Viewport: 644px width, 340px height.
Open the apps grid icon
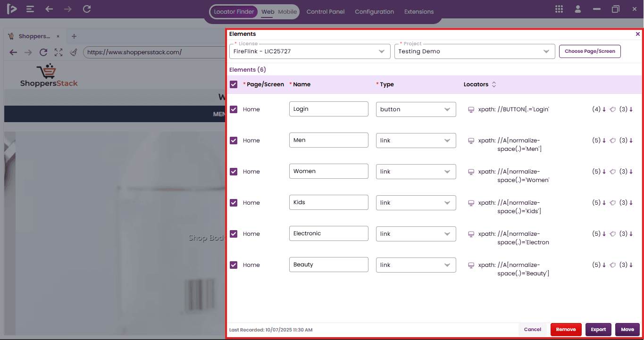click(x=559, y=9)
